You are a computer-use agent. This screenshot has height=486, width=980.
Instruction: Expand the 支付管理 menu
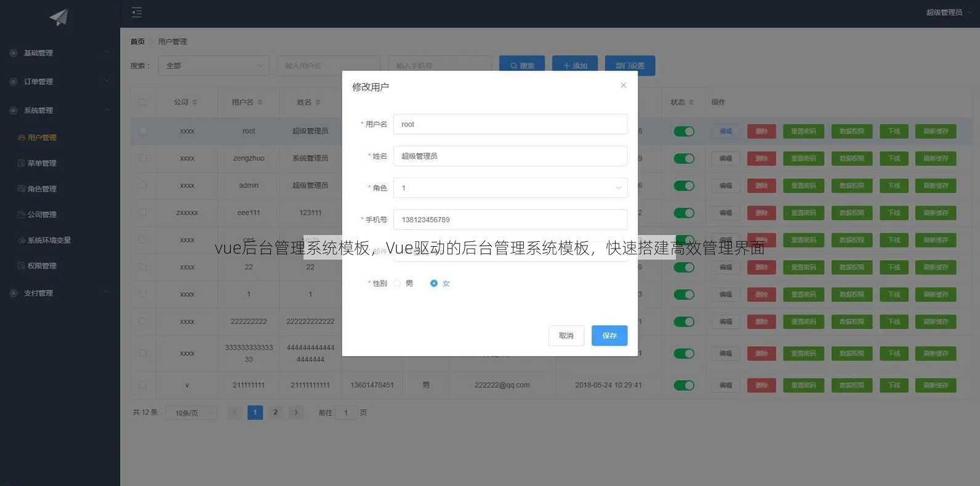point(60,293)
